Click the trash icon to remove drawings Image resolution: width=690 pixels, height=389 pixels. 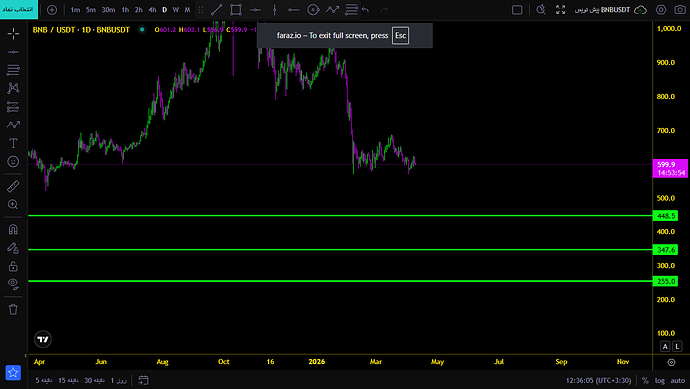13,309
